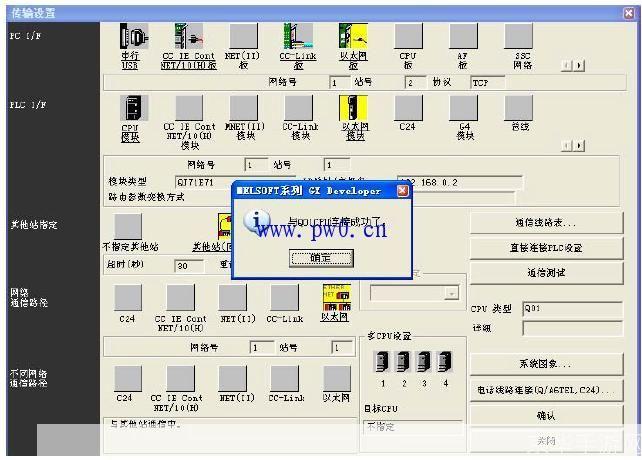Click the PLC I/F network number field

point(256,165)
